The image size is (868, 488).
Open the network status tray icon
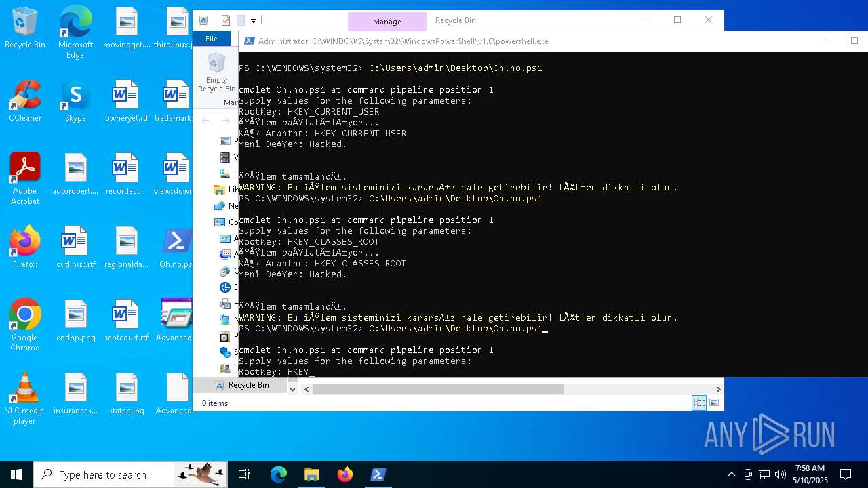[764, 474]
